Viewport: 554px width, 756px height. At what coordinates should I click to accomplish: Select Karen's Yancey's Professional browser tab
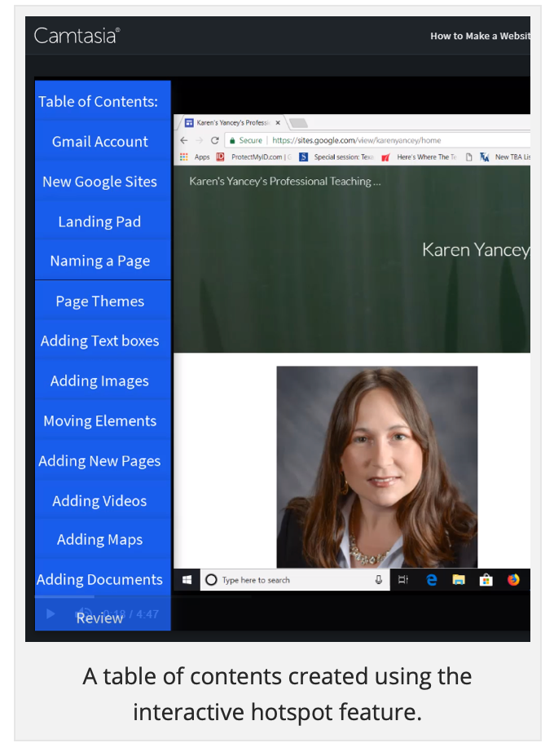[232, 122]
